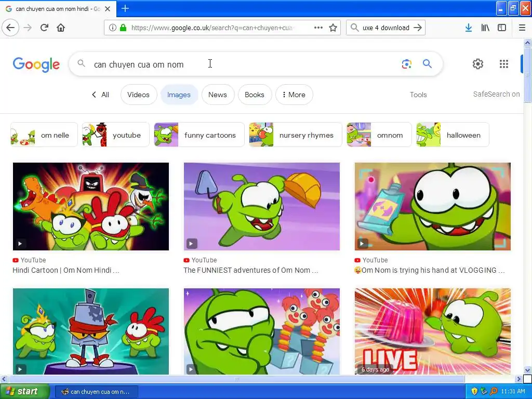
Task: Open the robot with red bandana thumbnail
Action: (x=90, y=331)
